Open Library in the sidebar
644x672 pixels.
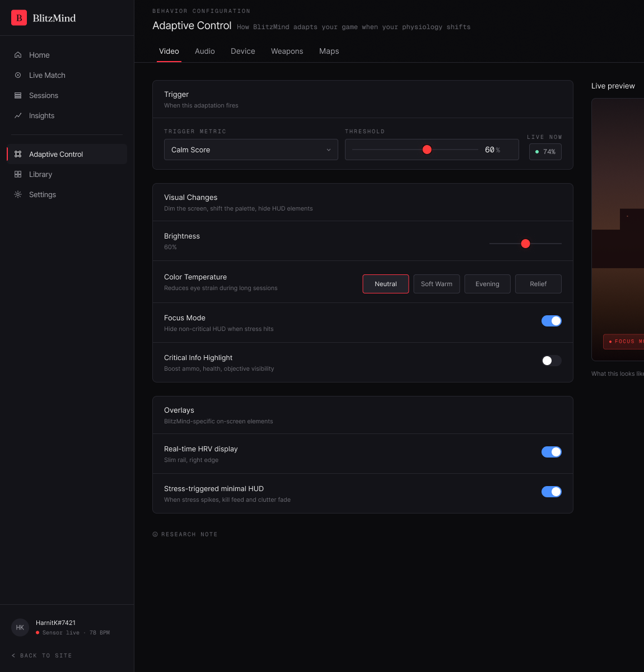click(x=67, y=174)
